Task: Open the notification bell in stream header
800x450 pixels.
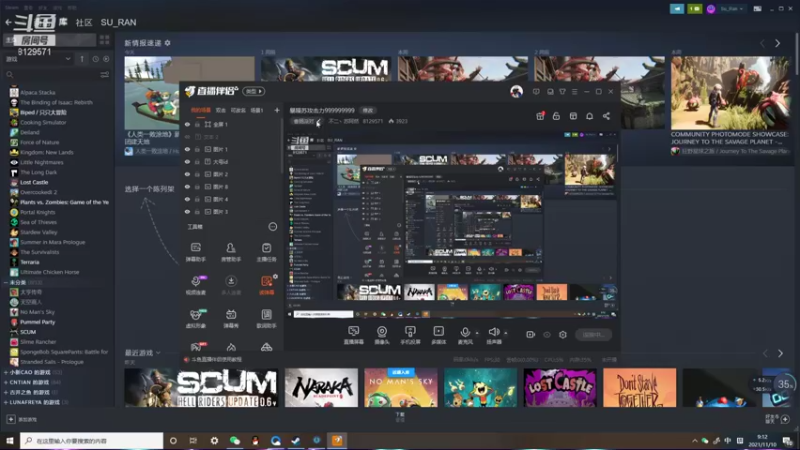Action: point(589,116)
